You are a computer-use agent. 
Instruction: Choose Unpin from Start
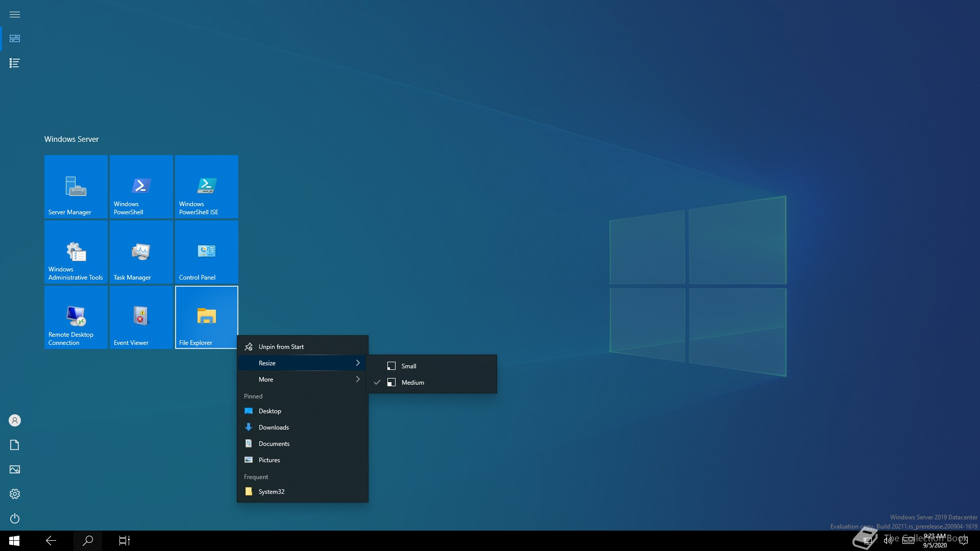point(303,347)
